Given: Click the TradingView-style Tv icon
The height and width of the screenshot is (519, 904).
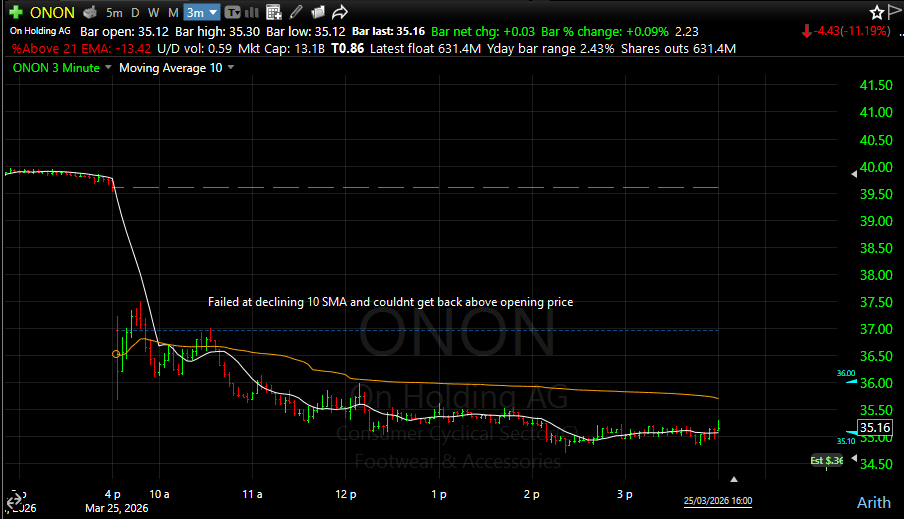Looking at the screenshot, I should click(x=232, y=12).
